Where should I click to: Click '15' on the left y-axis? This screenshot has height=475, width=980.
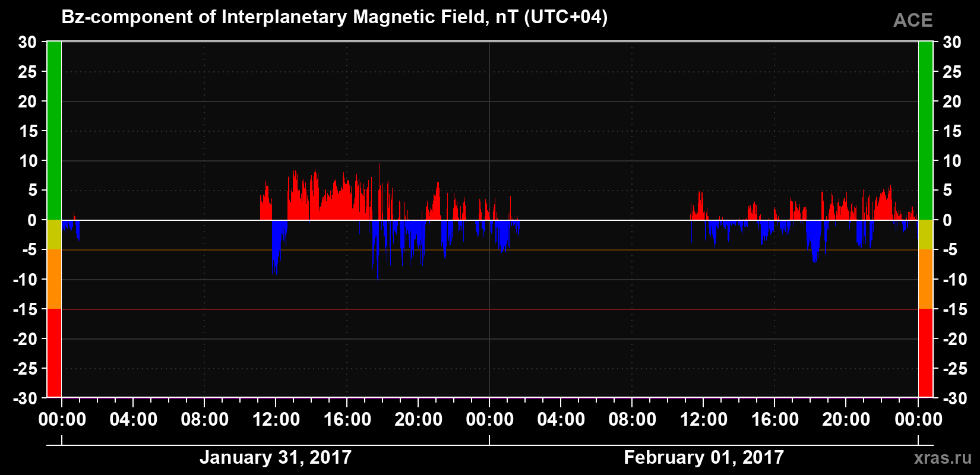(x=27, y=131)
